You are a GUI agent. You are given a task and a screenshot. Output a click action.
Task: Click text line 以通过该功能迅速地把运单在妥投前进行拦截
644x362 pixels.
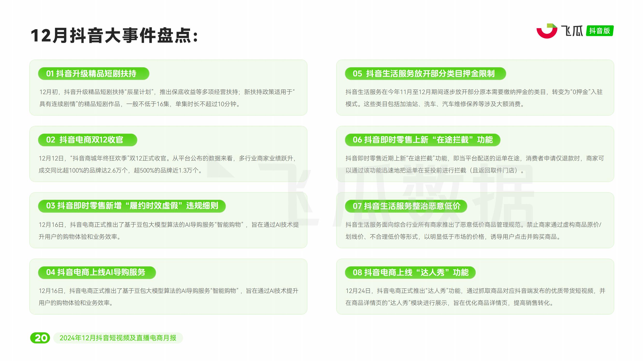435,170
